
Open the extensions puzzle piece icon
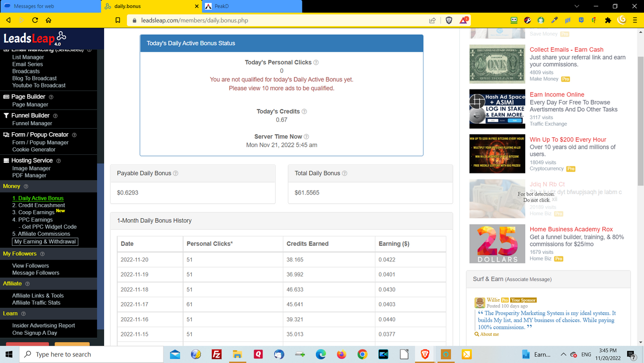pyautogui.click(x=608, y=21)
